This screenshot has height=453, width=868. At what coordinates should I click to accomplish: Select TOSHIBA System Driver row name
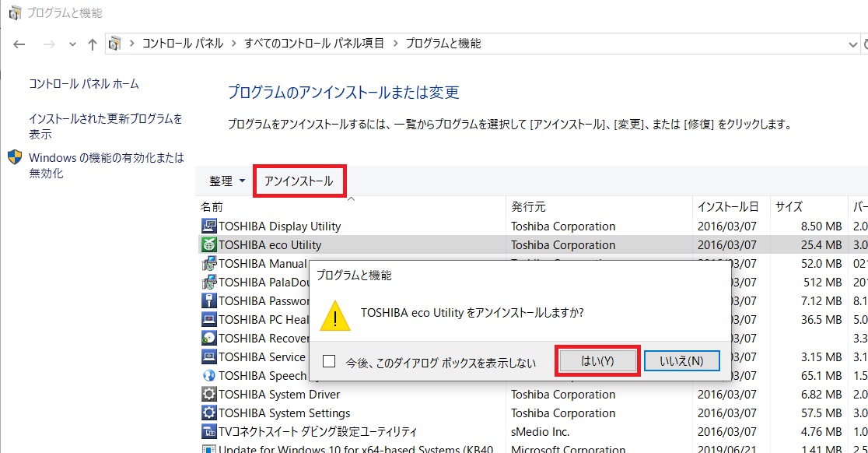pyautogui.click(x=279, y=395)
